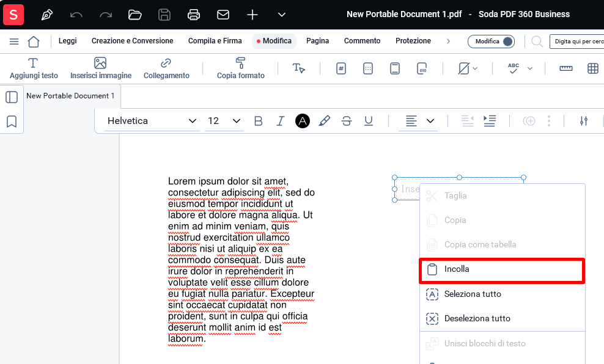This screenshot has height=364, width=604.
Task: Save the document with the floppy icon
Action: pos(164,15)
